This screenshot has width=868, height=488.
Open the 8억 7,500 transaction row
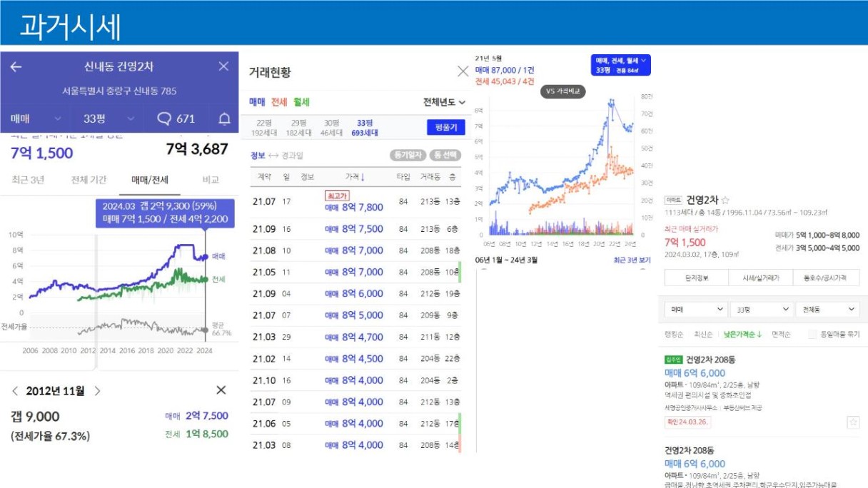point(355,229)
